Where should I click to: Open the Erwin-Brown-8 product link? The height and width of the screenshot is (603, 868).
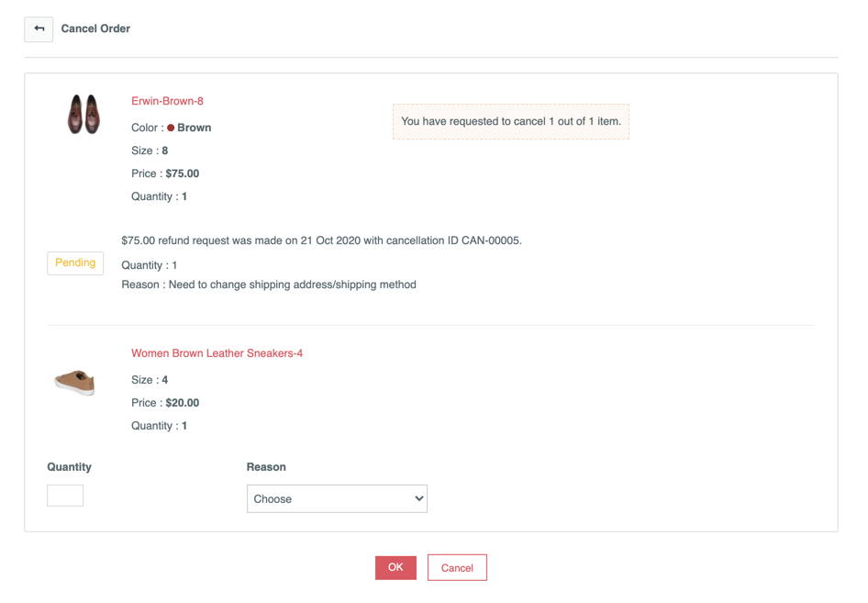pyautogui.click(x=167, y=101)
